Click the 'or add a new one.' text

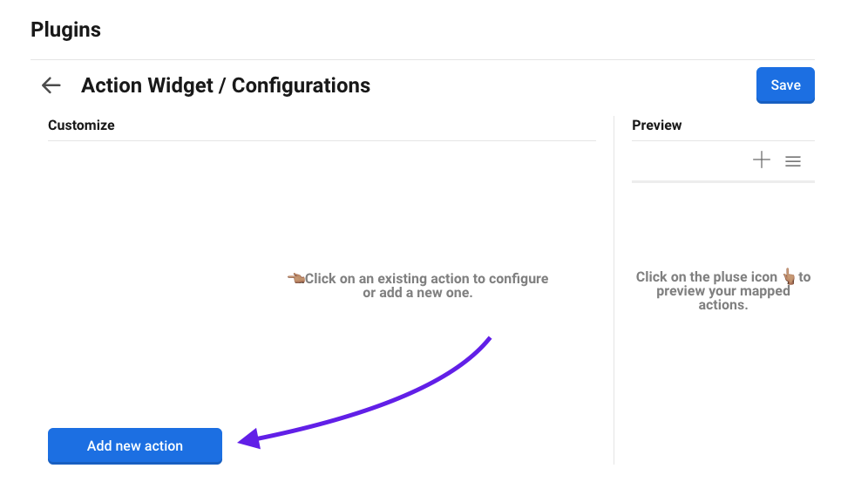click(417, 293)
